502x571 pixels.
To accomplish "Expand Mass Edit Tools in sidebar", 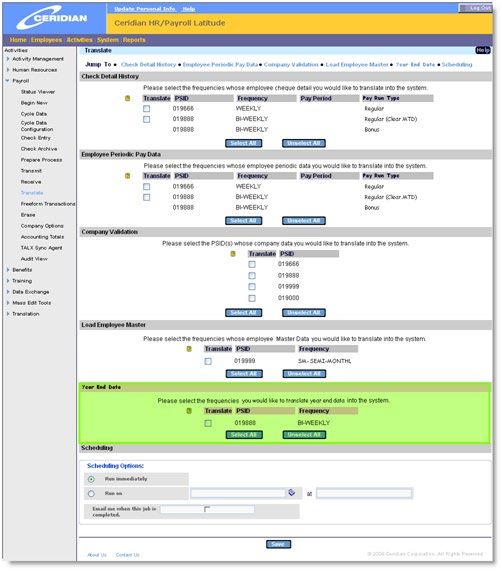I will tap(8, 303).
